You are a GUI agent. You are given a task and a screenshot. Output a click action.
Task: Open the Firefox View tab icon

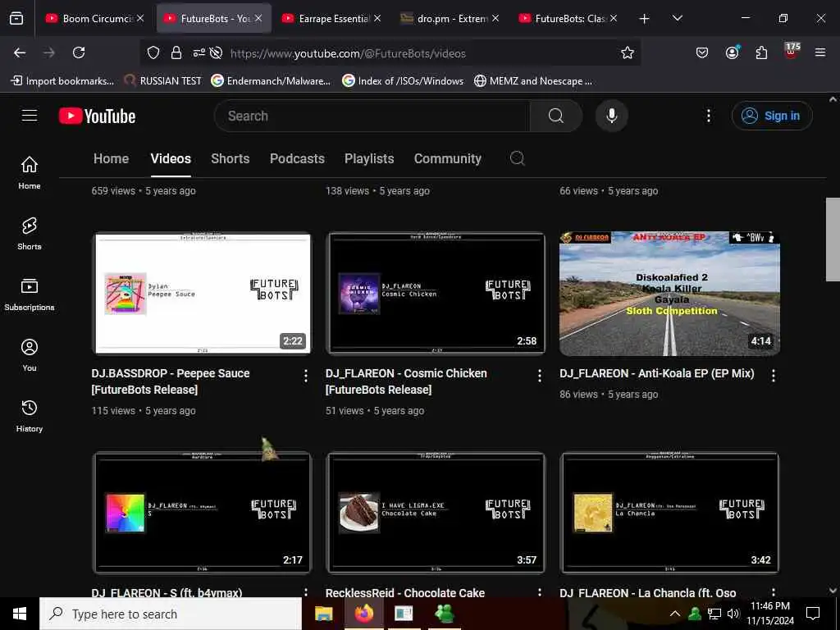[16, 19]
